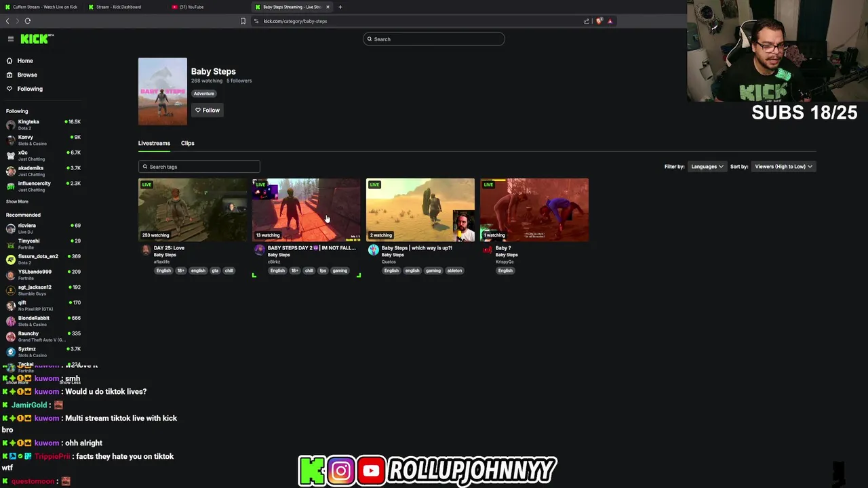Click the browser address bar URL
This screenshot has height=488, width=868.
[295, 21]
